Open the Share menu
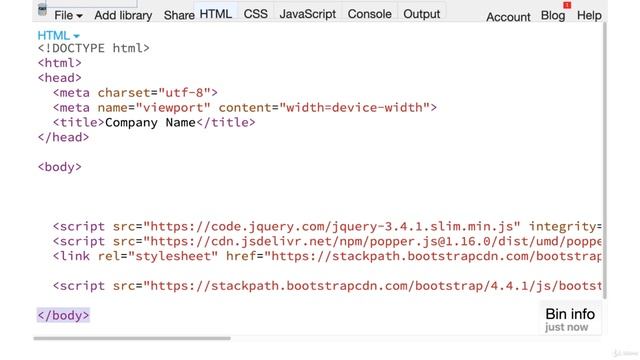 [179, 16]
